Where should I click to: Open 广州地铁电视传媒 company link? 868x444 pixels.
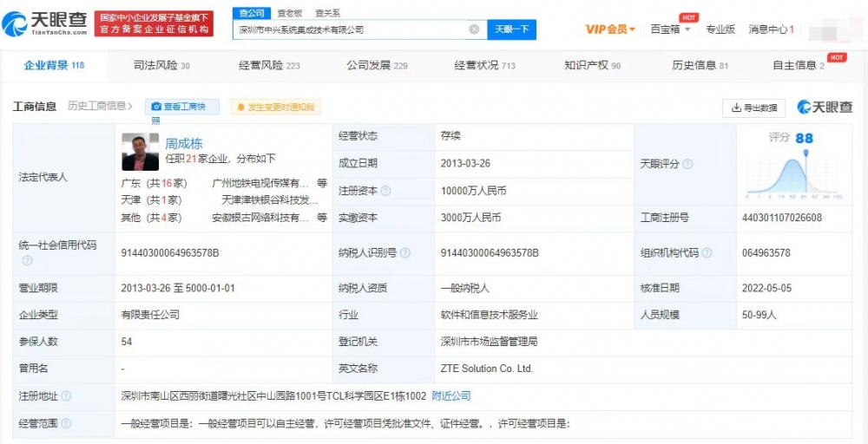[x=260, y=182]
